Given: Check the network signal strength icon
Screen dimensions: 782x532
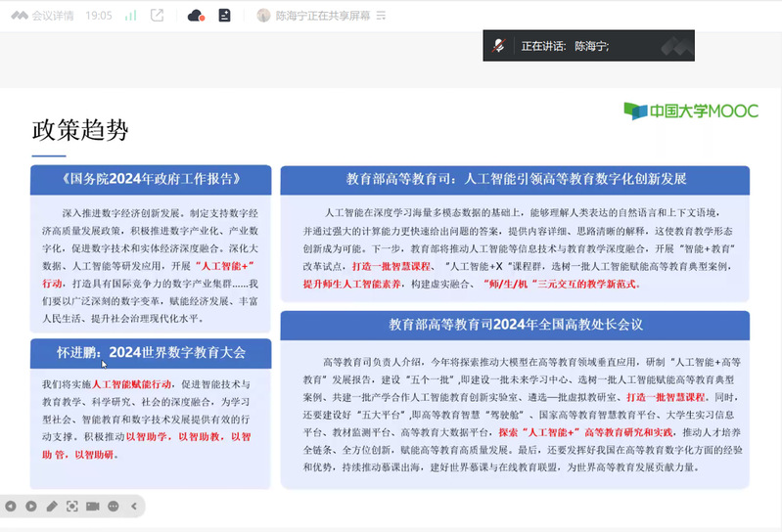Looking at the screenshot, I should point(131,16).
